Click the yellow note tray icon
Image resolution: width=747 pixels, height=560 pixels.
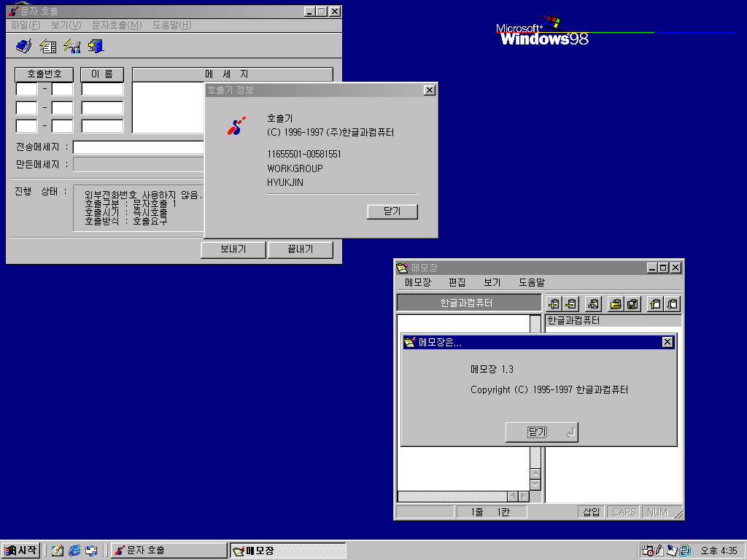(x=672, y=551)
